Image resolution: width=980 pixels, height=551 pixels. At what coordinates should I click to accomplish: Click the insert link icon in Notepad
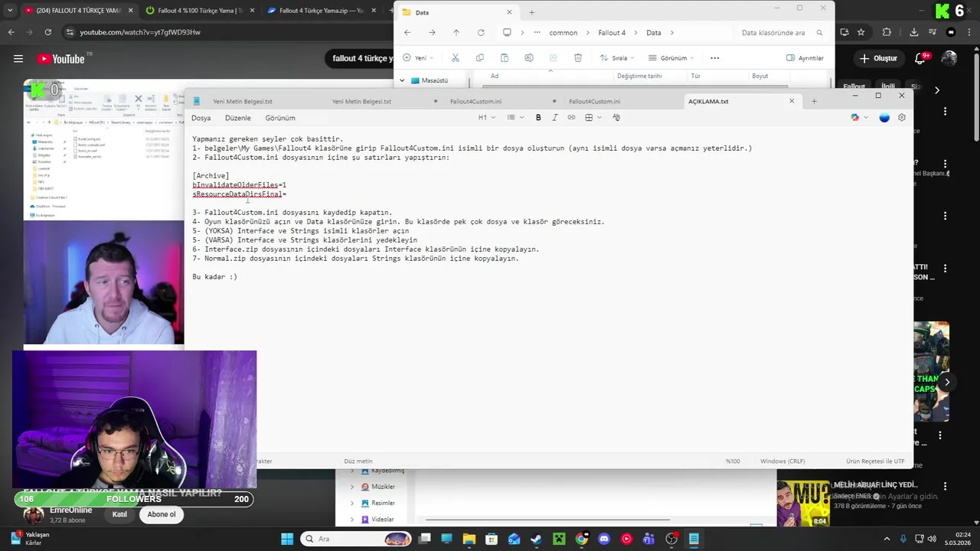571,118
